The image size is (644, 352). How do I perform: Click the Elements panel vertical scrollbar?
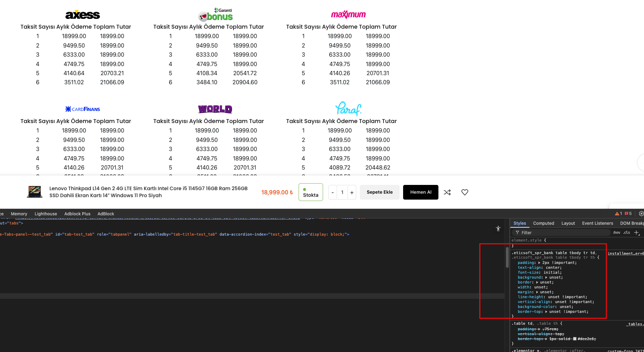pos(507,258)
